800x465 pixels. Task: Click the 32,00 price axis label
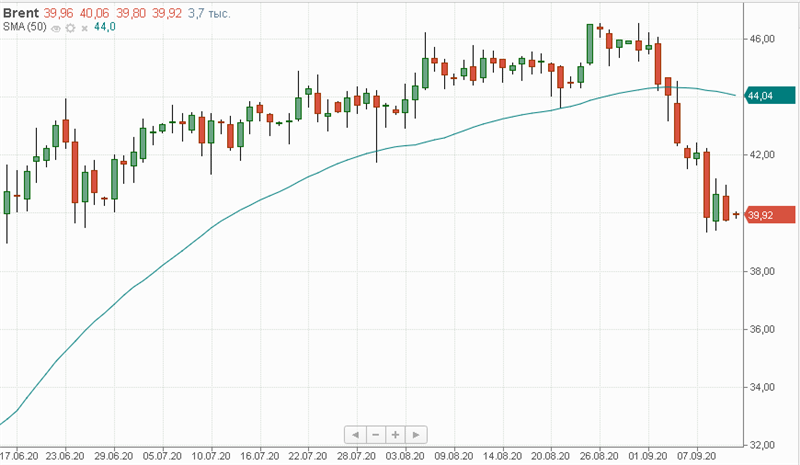click(x=762, y=445)
